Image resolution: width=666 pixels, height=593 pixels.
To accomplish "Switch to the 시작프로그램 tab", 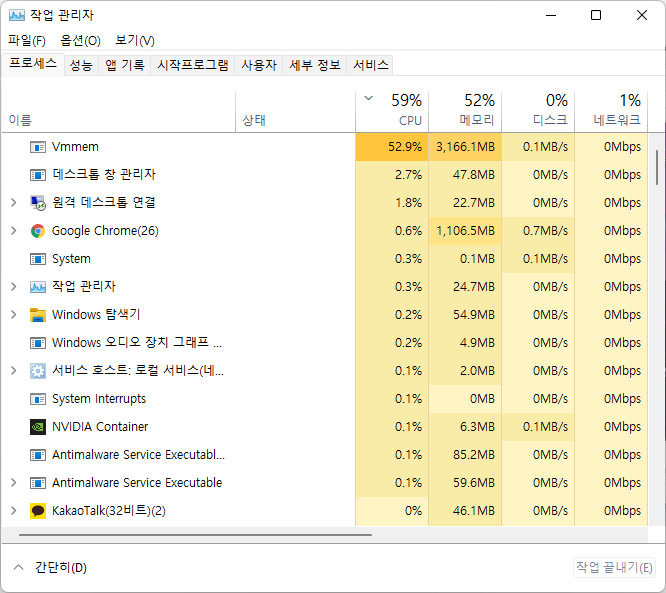I will click(193, 65).
